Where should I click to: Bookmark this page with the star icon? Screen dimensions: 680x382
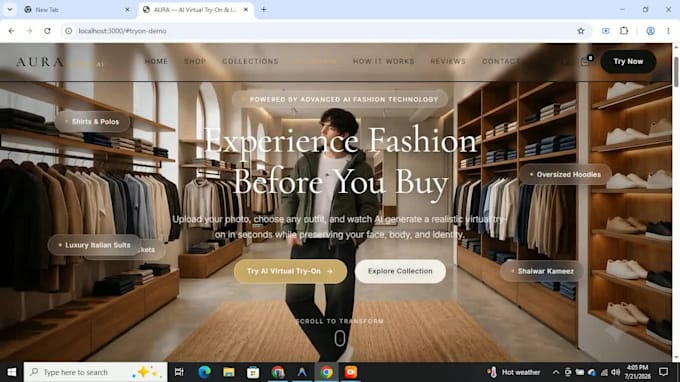coord(581,31)
